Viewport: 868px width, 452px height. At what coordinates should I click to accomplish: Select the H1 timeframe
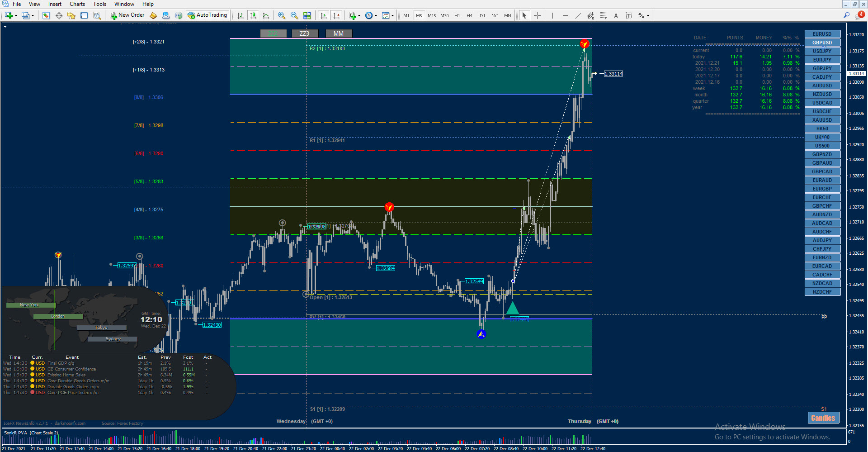click(457, 15)
